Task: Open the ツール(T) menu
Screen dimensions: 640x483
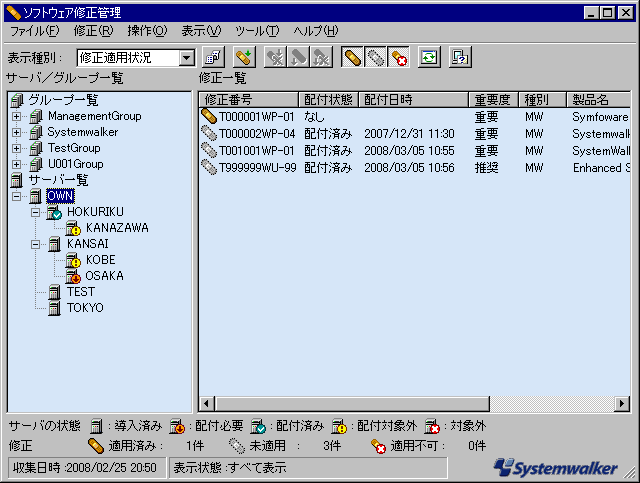Action: tap(257, 31)
